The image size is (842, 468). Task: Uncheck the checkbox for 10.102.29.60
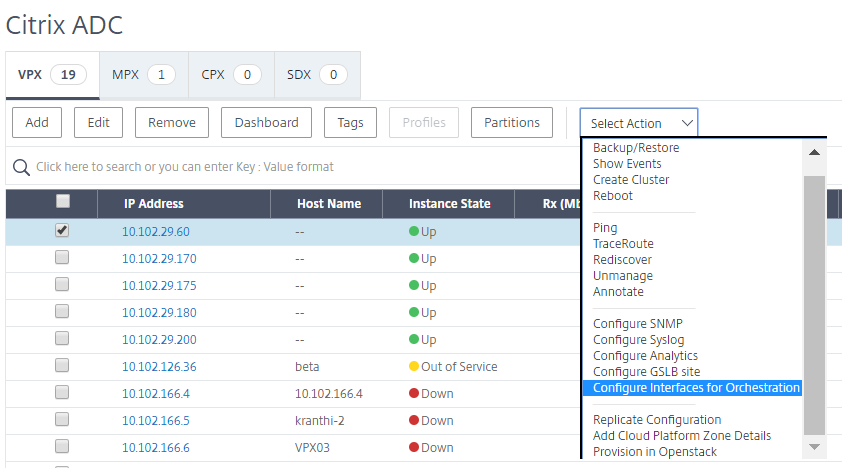[x=62, y=230]
